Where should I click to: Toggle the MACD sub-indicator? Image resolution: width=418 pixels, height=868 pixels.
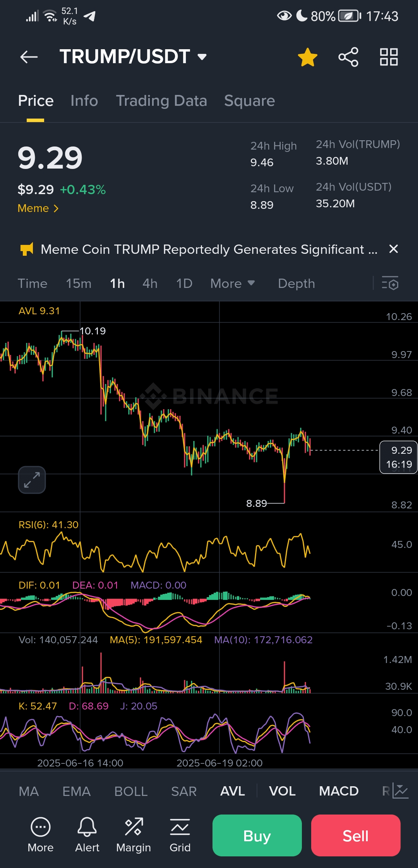pyautogui.click(x=339, y=791)
